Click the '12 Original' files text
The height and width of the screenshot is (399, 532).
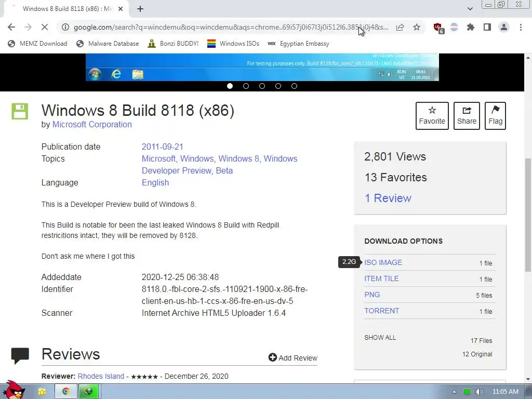(x=477, y=354)
